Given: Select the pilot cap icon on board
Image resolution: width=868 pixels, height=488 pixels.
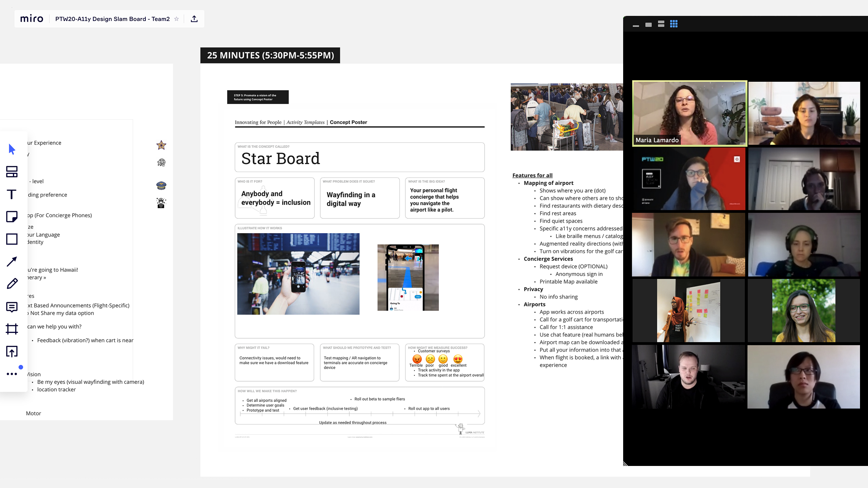Looking at the screenshot, I should 161,185.
